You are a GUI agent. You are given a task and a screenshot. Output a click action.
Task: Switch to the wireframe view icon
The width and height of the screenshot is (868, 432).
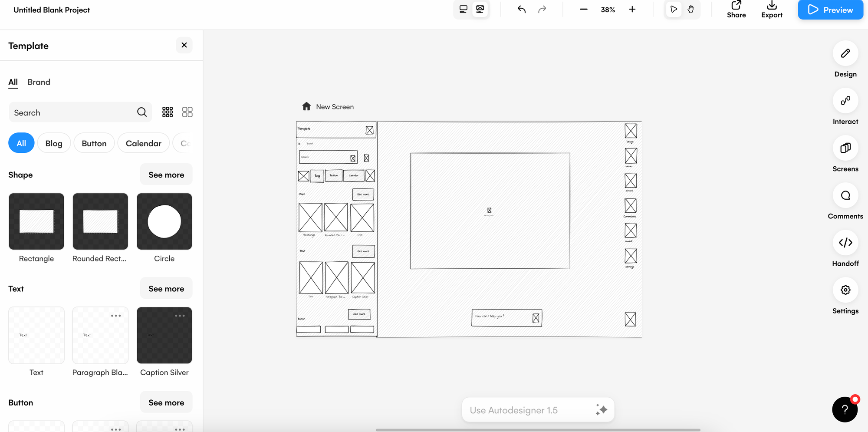480,9
